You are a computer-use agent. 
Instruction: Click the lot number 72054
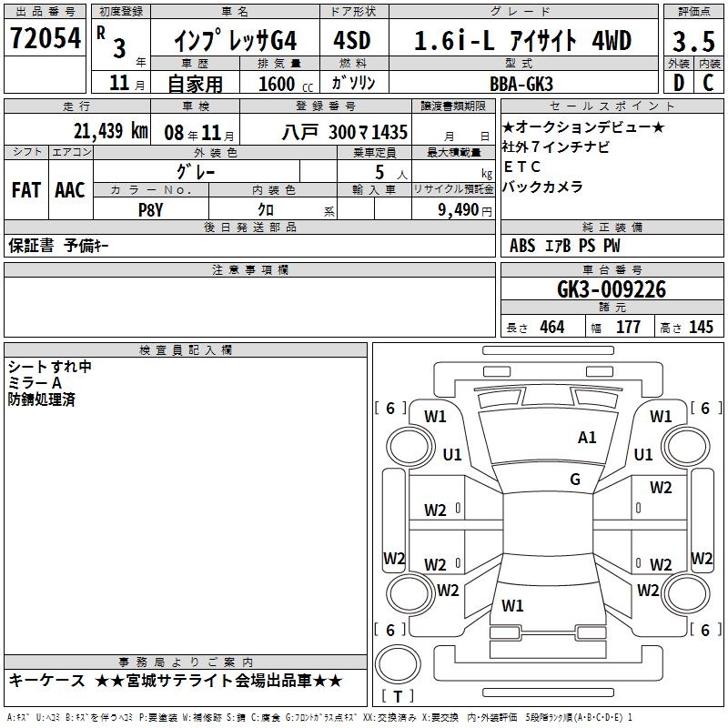(45, 38)
